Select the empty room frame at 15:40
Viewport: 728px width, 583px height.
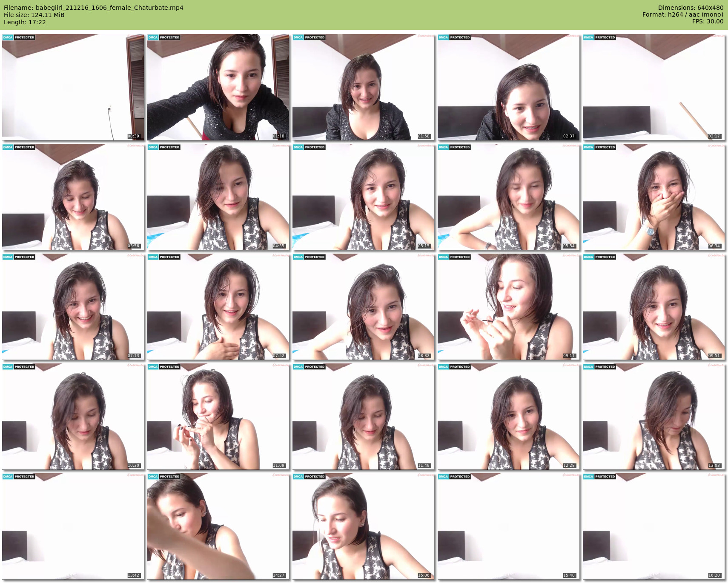[508, 526]
